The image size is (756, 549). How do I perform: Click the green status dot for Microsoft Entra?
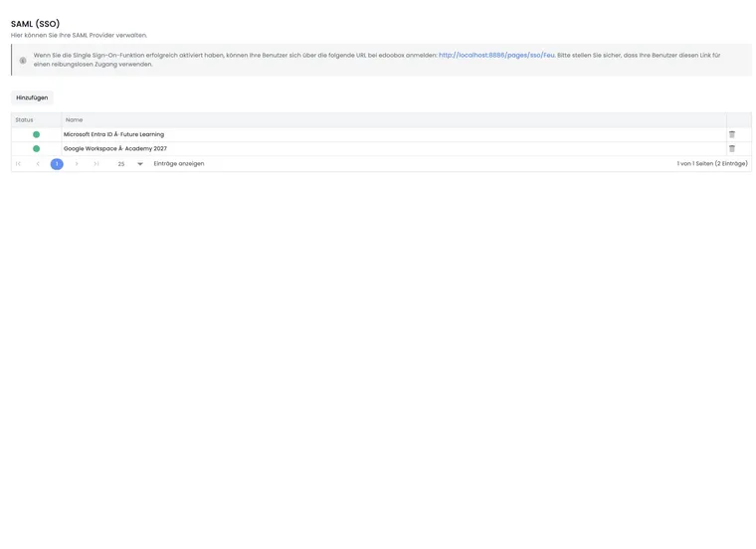(x=36, y=134)
